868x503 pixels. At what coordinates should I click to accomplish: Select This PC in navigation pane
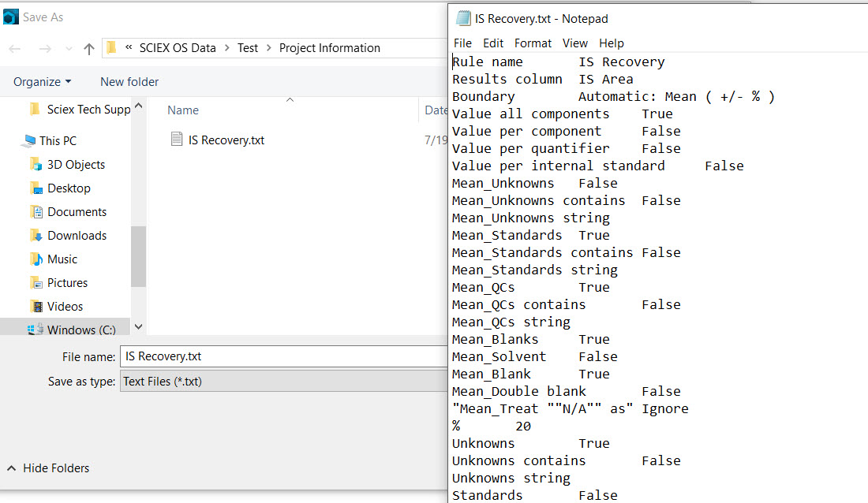58,141
